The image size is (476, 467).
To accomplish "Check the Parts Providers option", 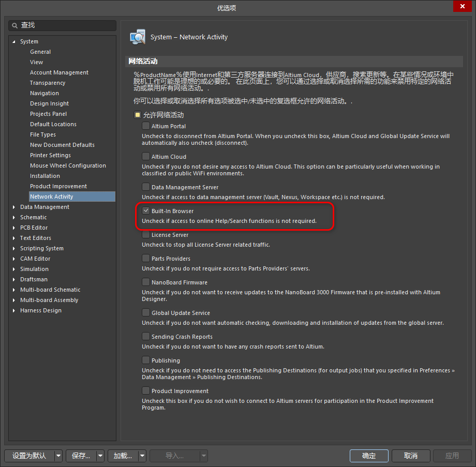I will point(146,258).
